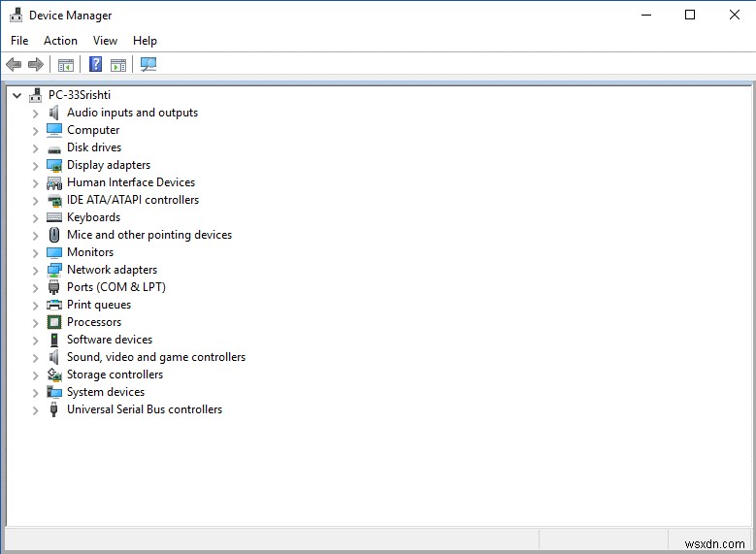Expand the Storage controllers category
This screenshot has height=554, width=756.
pos(35,375)
